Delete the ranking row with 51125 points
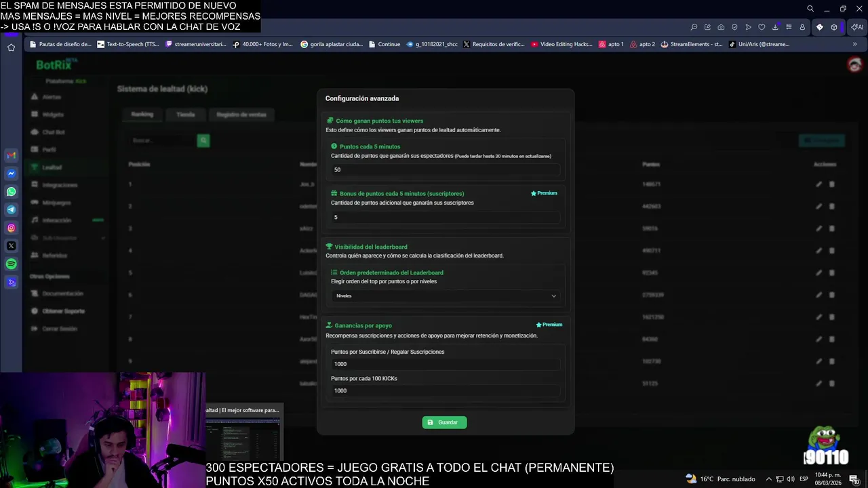The height and width of the screenshot is (488, 868). coord(832,384)
